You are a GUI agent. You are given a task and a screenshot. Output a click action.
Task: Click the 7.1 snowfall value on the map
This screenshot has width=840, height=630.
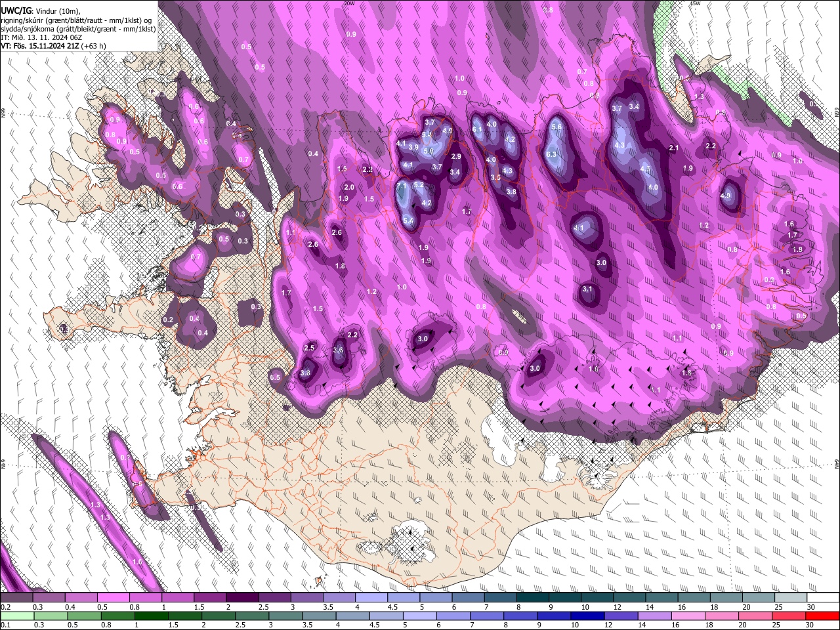click(402, 186)
